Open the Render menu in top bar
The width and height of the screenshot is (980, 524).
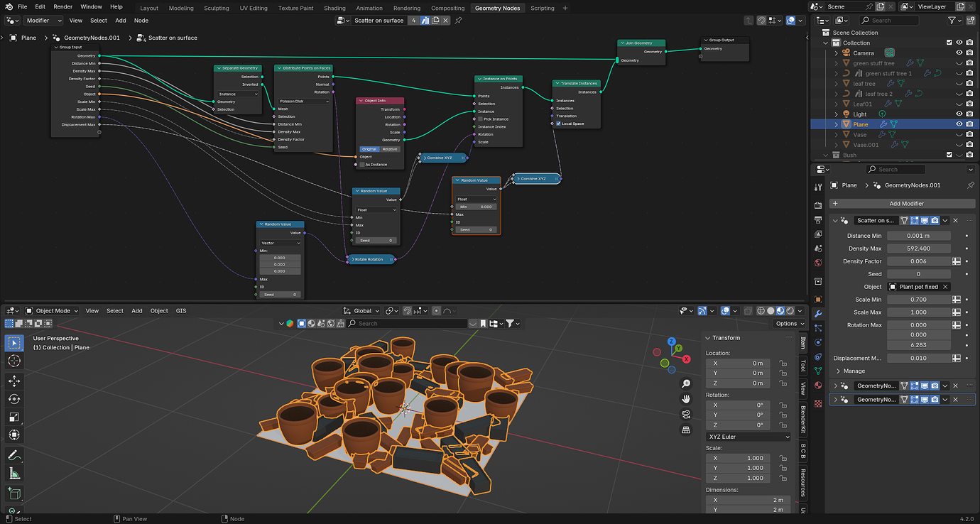coord(63,6)
